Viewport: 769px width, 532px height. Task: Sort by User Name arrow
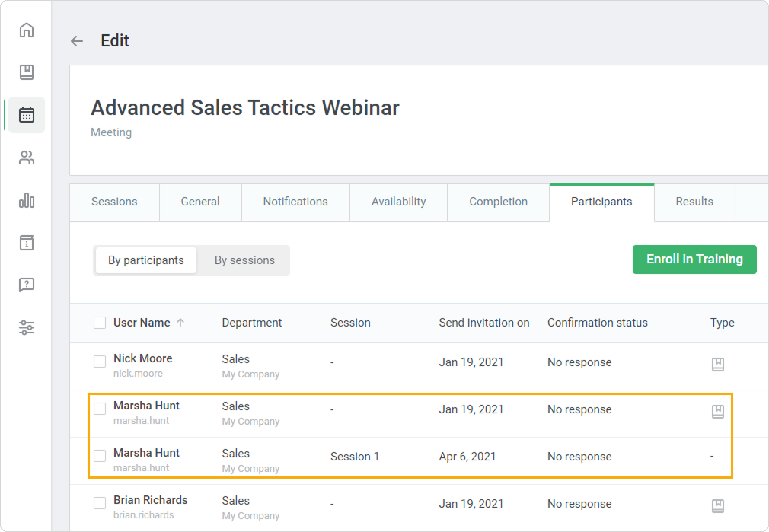click(x=180, y=323)
